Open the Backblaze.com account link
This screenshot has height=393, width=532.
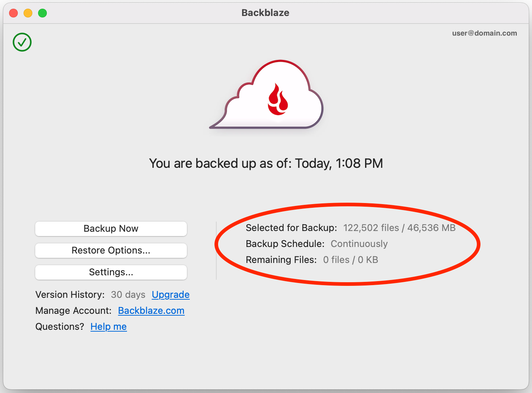pos(151,311)
